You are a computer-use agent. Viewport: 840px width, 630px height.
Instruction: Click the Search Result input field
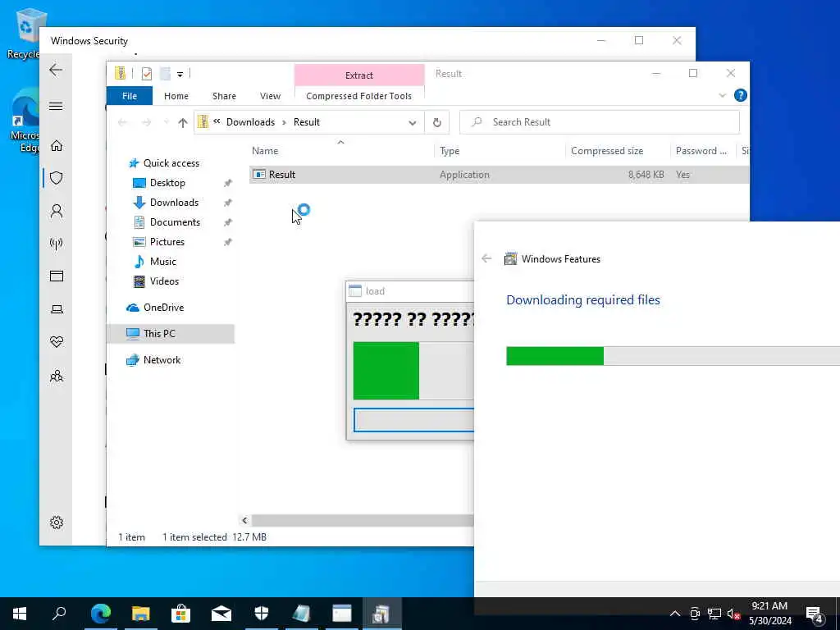pyautogui.click(x=600, y=122)
